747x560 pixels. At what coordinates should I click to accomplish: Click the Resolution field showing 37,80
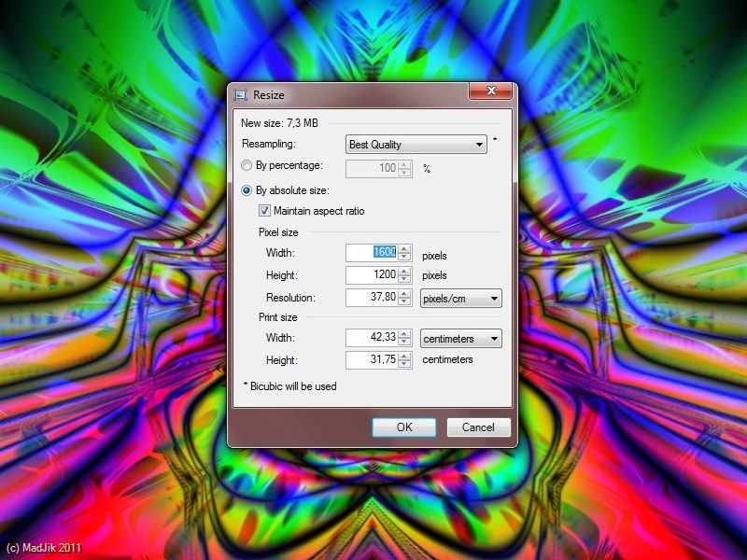372,297
